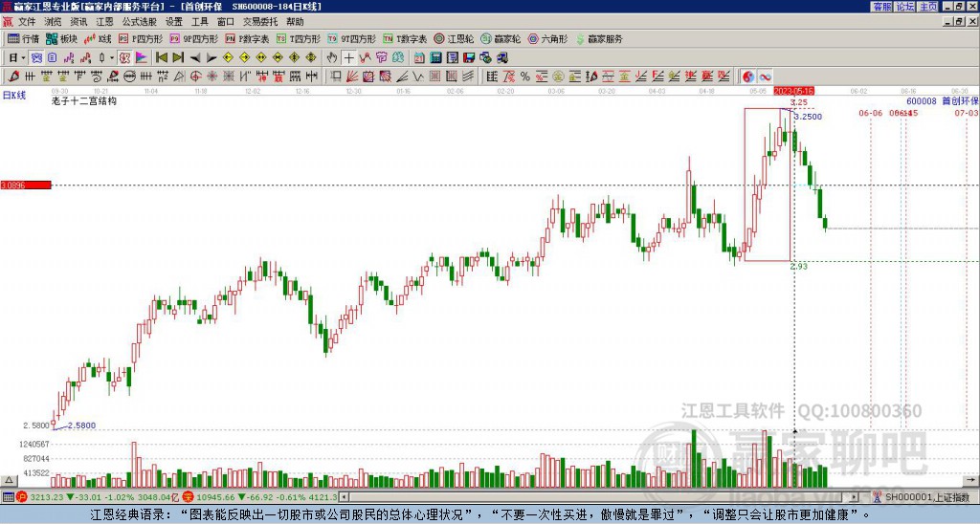This screenshot has height=524, width=980.
Task: Open the 9T四方形 tool
Action: pyautogui.click(x=352, y=39)
